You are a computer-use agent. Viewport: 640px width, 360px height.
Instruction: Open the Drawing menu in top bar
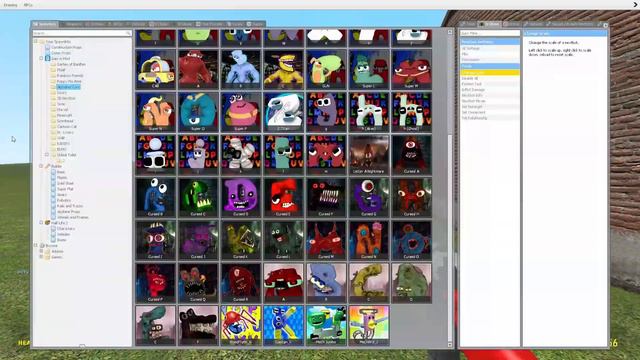click(x=10, y=5)
